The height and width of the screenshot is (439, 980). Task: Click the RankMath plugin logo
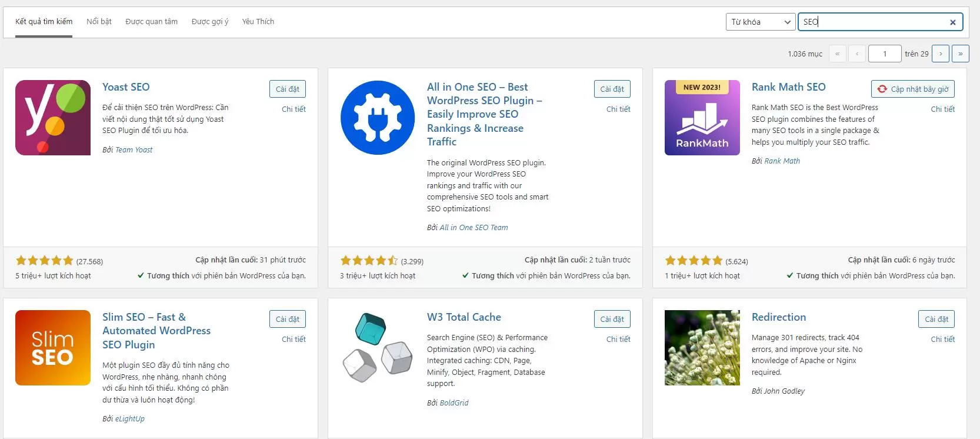(x=702, y=118)
